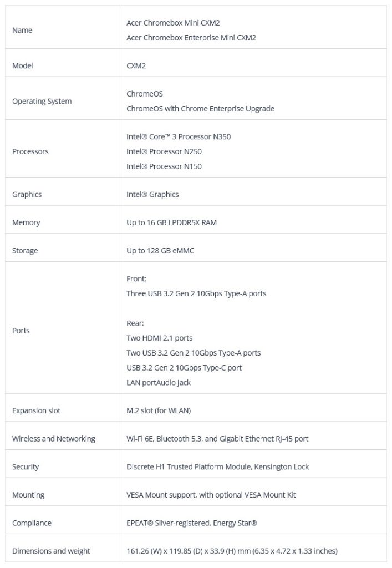Click "Intel® Processor N150" text
This screenshot has height=568, width=392.
tap(164, 166)
